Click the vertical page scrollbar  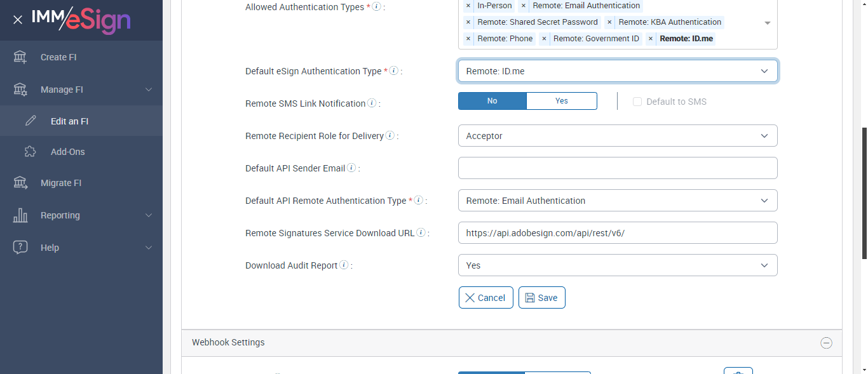pyautogui.click(x=864, y=190)
